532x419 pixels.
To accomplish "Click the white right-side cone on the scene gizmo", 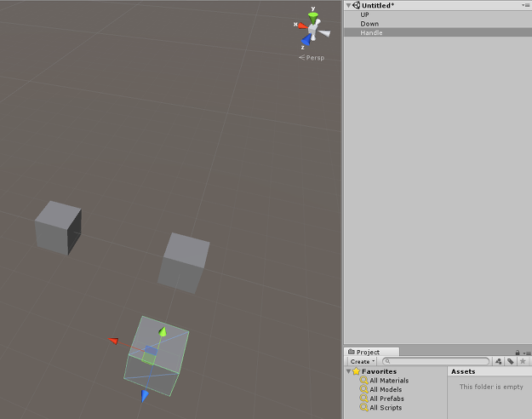I will [x=324, y=33].
